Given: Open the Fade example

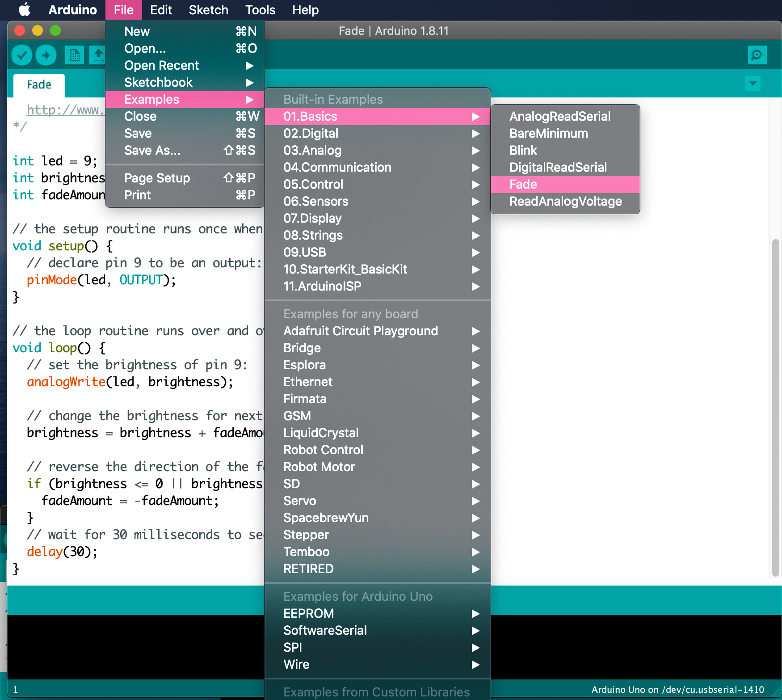Looking at the screenshot, I should click(x=565, y=184).
